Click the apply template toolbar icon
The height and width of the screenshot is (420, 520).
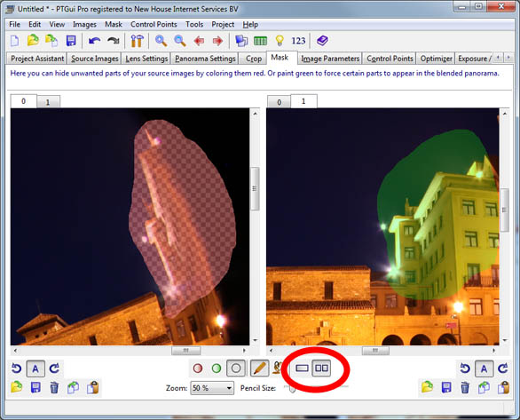pyautogui.click(x=51, y=41)
